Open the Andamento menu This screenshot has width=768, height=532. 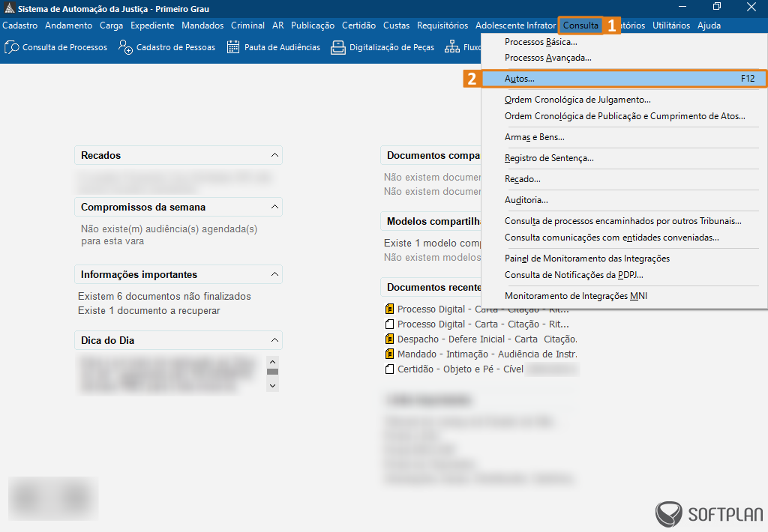[68, 25]
